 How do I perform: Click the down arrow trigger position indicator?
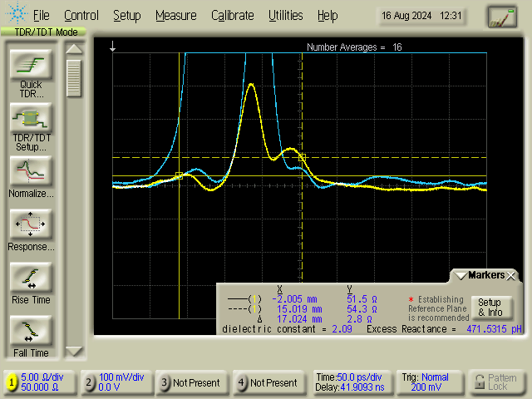click(113, 47)
